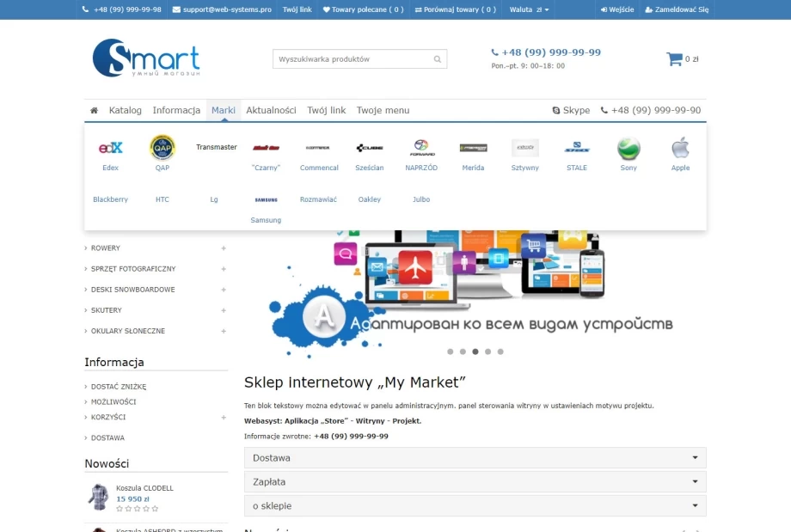Open the Waluta currency dropdown
Image resolution: width=791 pixels, height=532 pixels.
529,9
